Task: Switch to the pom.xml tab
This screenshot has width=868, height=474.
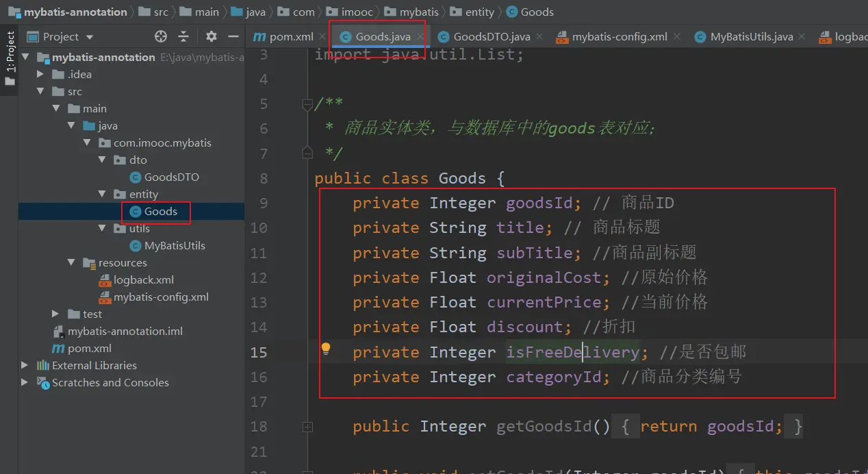Action: click(x=283, y=37)
